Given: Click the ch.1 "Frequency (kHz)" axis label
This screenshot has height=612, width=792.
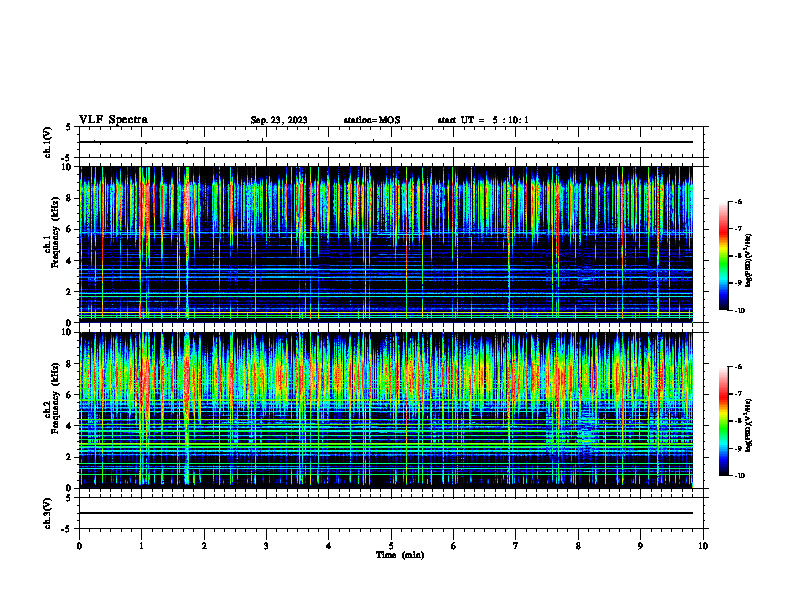Looking at the screenshot, I should click(55, 232).
